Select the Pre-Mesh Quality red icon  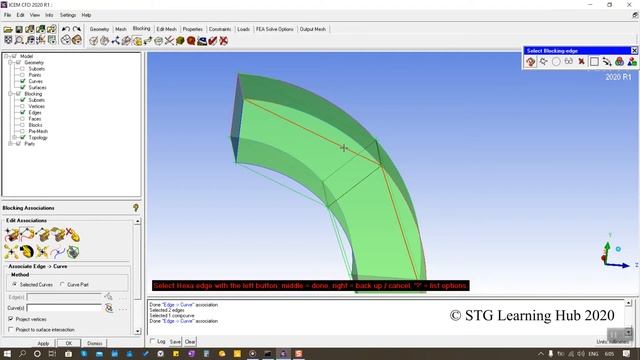pyautogui.click(x=191, y=41)
